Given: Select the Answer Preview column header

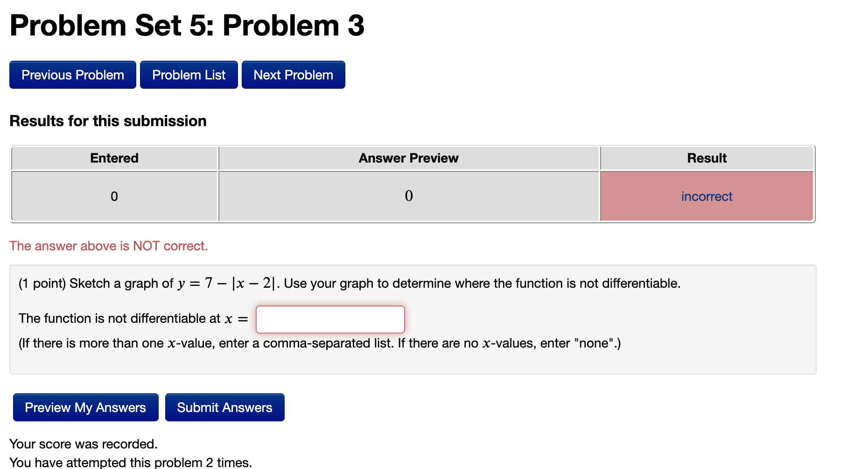Looking at the screenshot, I should 408,158.
